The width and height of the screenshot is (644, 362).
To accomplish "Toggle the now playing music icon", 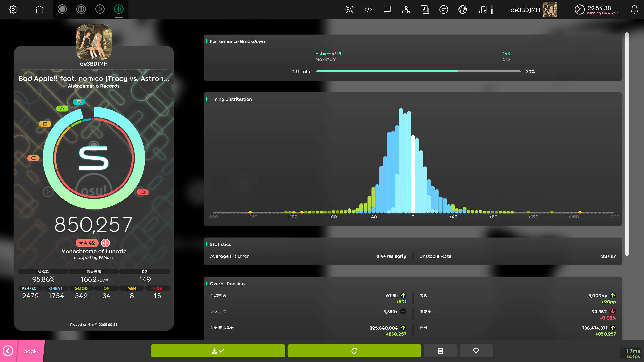I will coord(483,10).
